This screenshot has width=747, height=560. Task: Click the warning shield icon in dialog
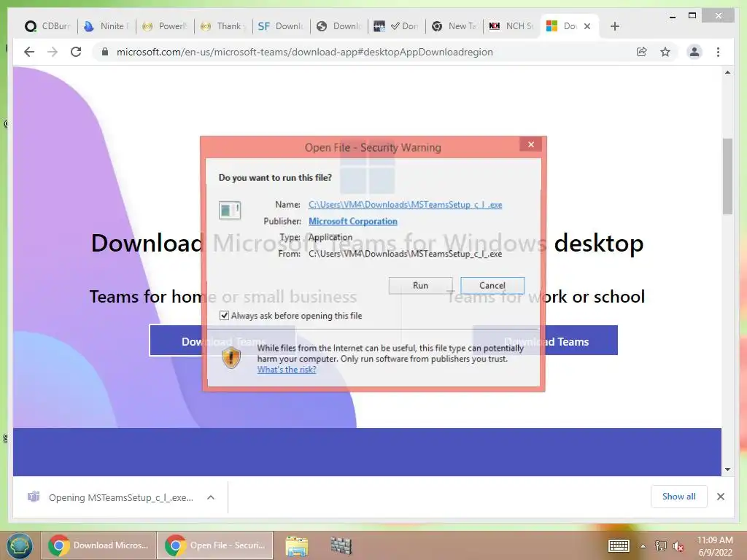[231, 358]
